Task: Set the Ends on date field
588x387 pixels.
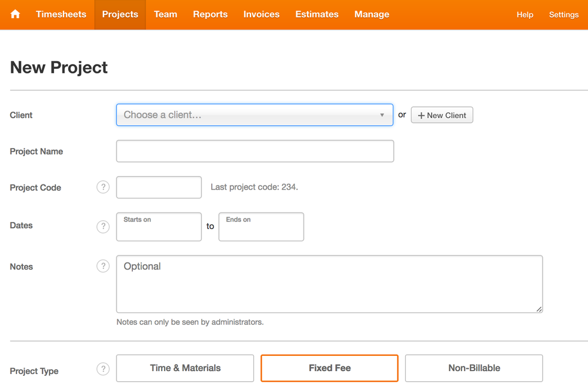Action: coord(262,227)
